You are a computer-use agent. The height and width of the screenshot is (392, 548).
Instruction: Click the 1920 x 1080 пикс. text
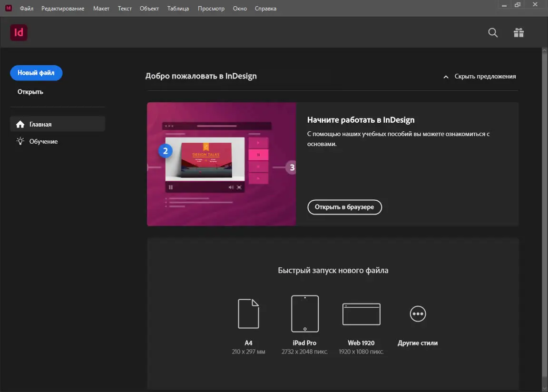[x=361, y=352]
